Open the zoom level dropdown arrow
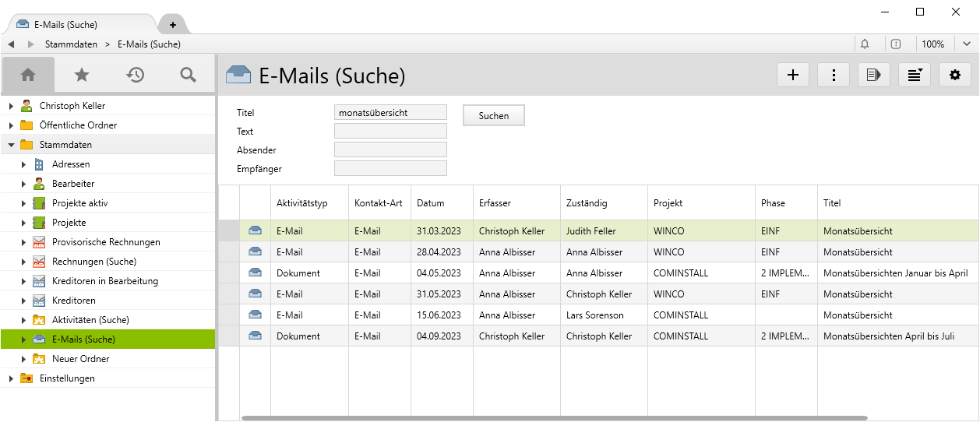The width and height of the screenshot is (980, 422). [x=967, y=44]
